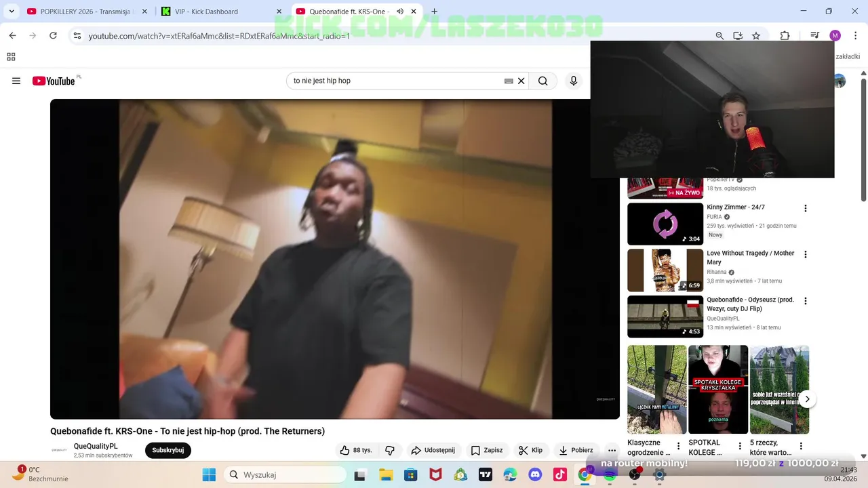This screenshot has width=868, height=488.
Task: Open QueQualityPL channel avatar
Action: pos(60,450)
